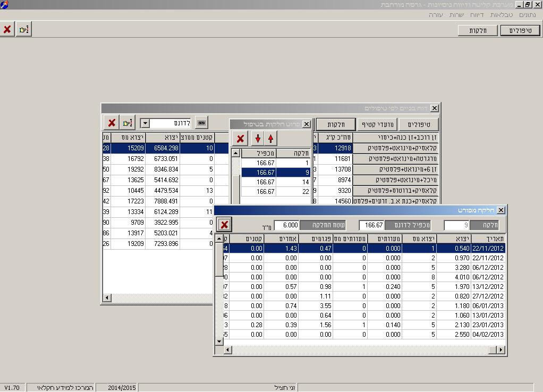Click טיפולים button in the main toolbar
Viewport: 543px width, 392px height.
[521, 30]
